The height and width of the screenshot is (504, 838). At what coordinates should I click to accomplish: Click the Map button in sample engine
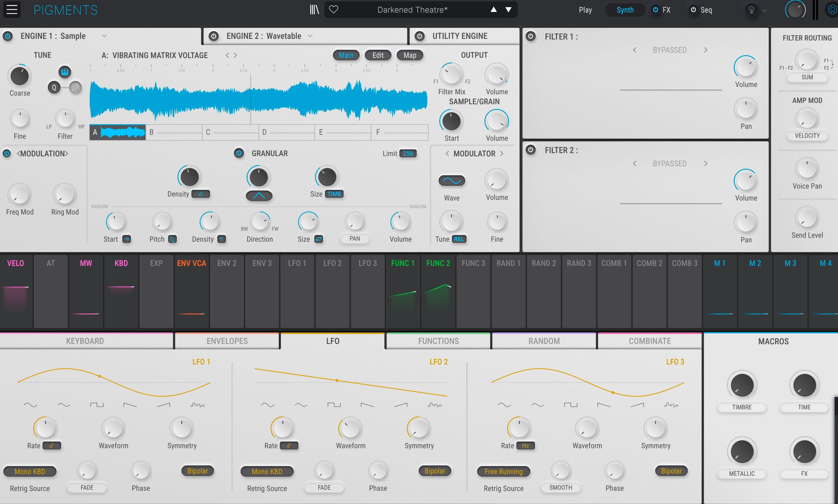[409, 55]
